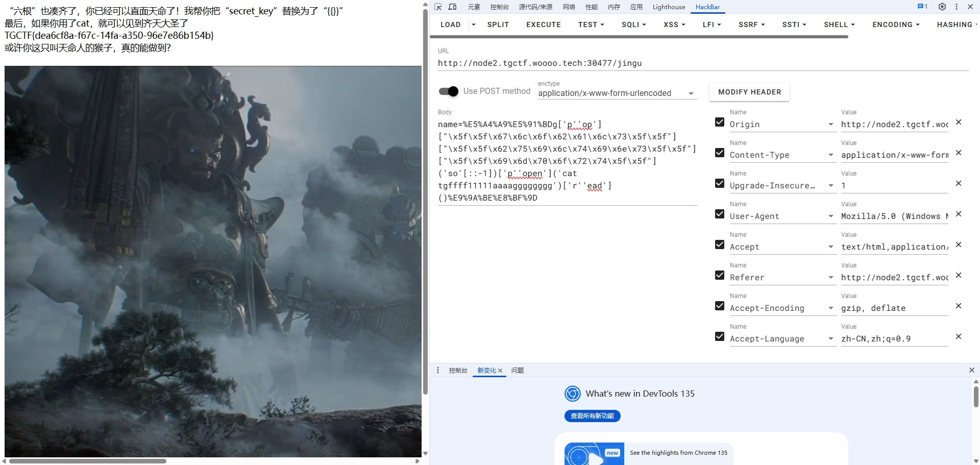Expand the LFI payload menu
Image resolution: width=980 pixels, height=465 pixels.
point(712,25)
